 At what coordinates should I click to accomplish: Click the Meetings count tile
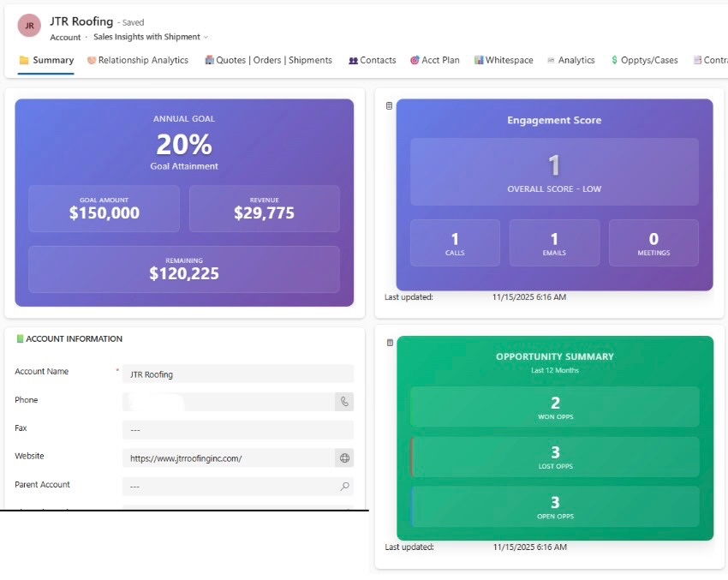coord(653,242)
